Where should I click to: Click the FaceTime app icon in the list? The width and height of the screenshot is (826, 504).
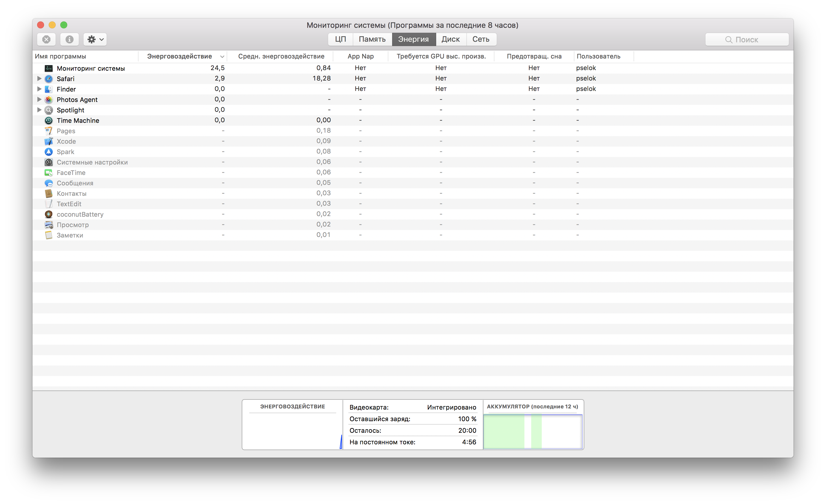pyautogui.click(x=49, y=173)
